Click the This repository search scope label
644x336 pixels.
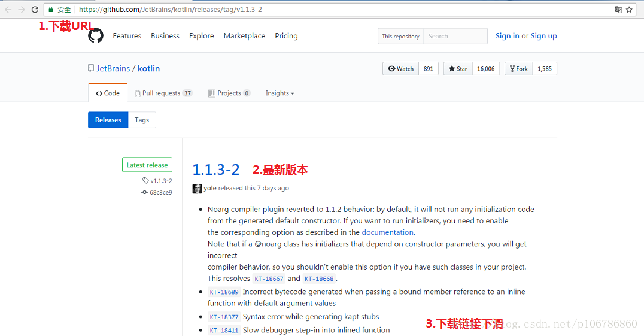coord(400,36)
